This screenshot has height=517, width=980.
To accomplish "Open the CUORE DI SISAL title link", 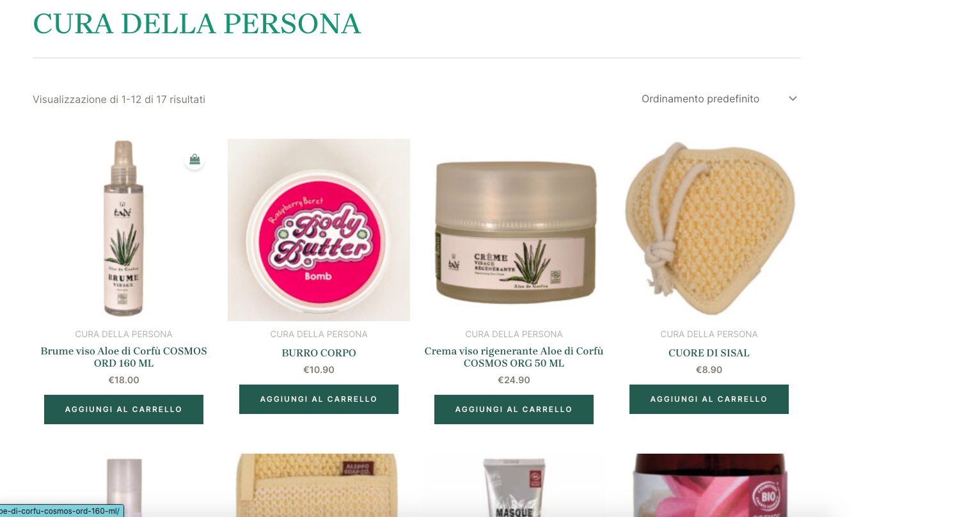I will [x=709, y=353].
